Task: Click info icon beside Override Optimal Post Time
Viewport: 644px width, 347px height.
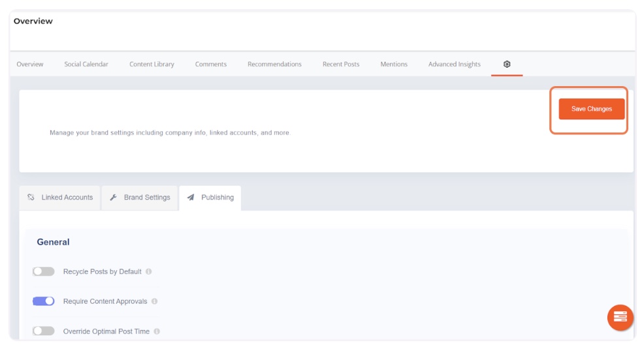Action: (157, 331)
